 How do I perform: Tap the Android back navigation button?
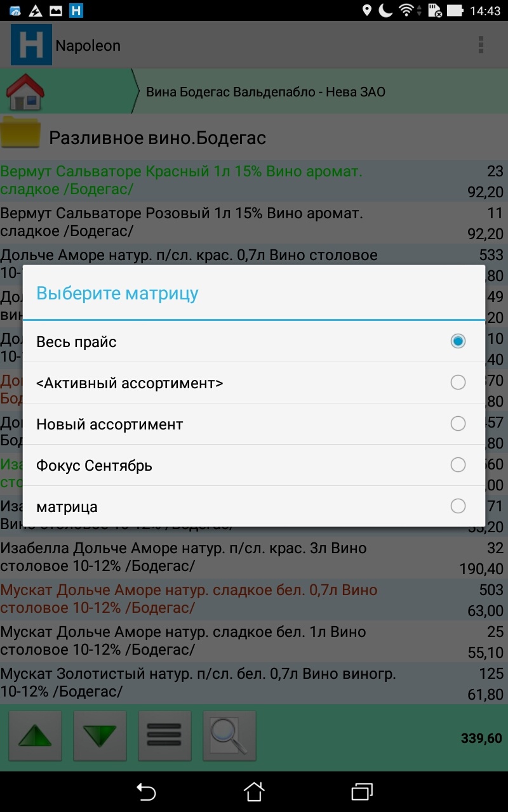click(146, 791)
